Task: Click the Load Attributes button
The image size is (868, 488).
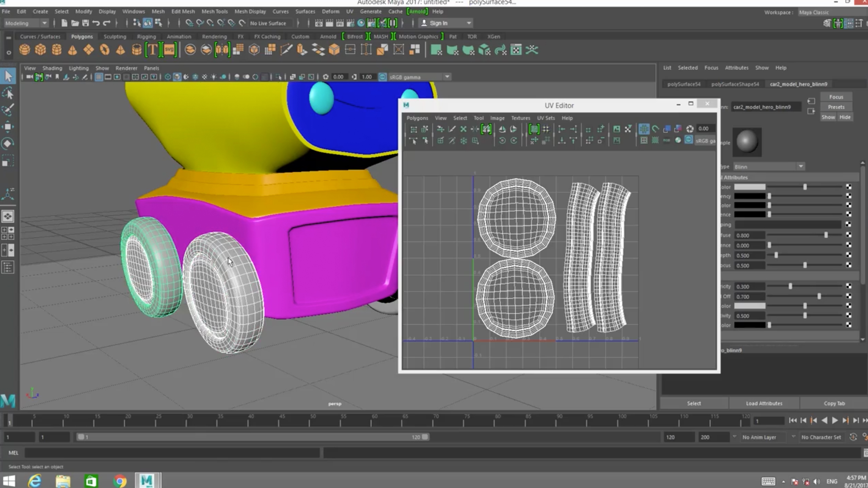Action: [764, 403]
